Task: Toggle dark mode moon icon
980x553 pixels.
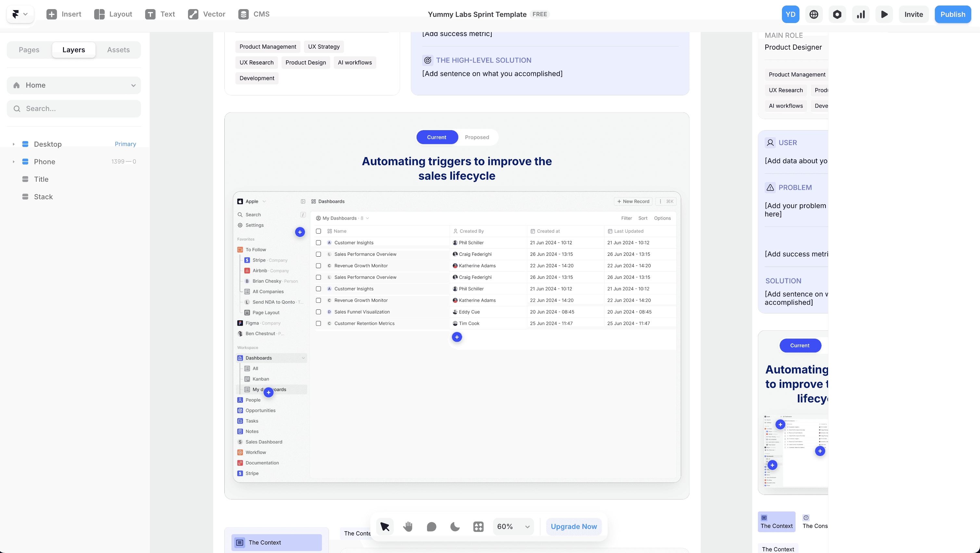Action: (455, 526)
